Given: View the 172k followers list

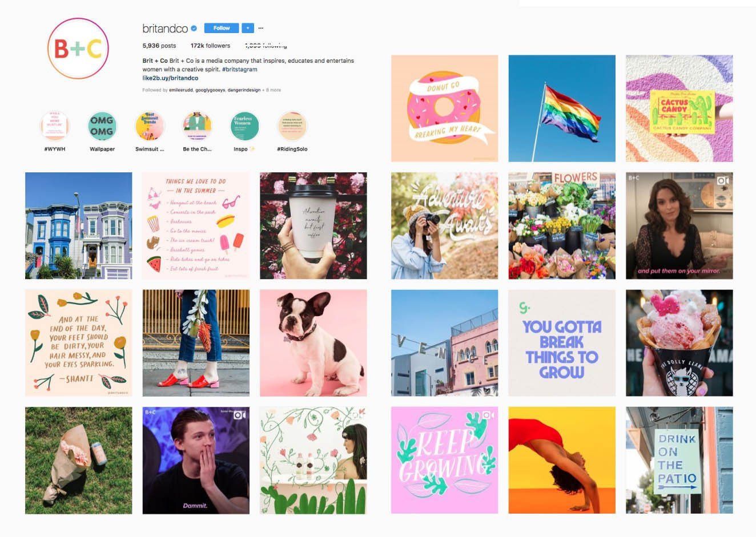Looking at the screenshot, I should pos(210,46).
